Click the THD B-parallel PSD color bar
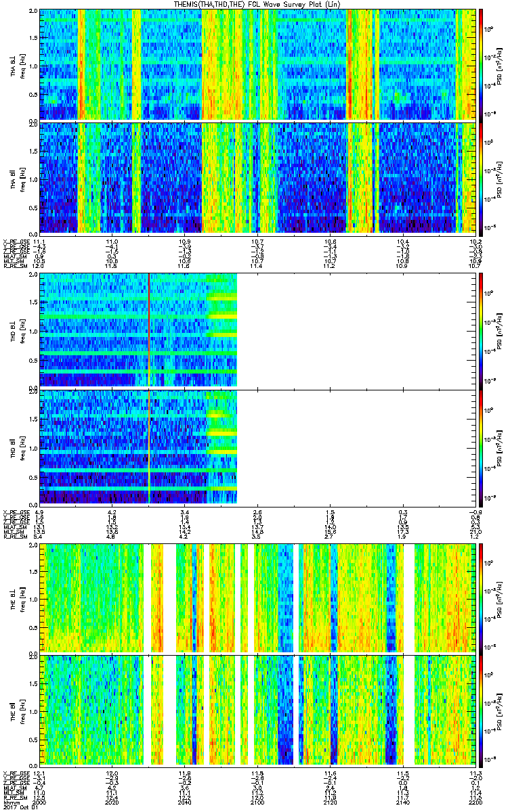The width and height of the screenshot is (508, 812). tap(482, 447)
